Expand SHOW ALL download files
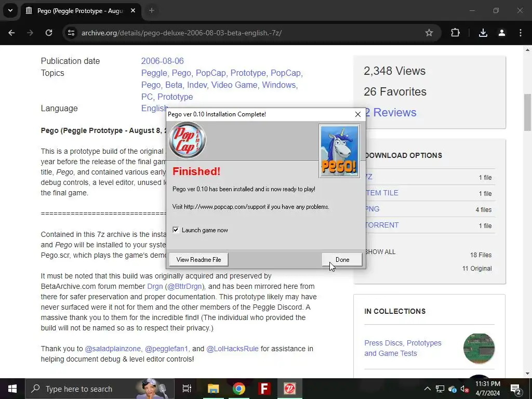Screen dimensions: 532x399 pyautogui.click(x=381, y=252)
